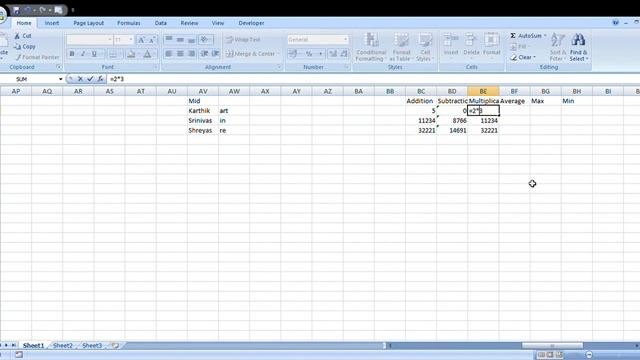This screenshot has height=360, width=640.
Task: Open the View ribbon tab
Action: (x=218, y=23)
